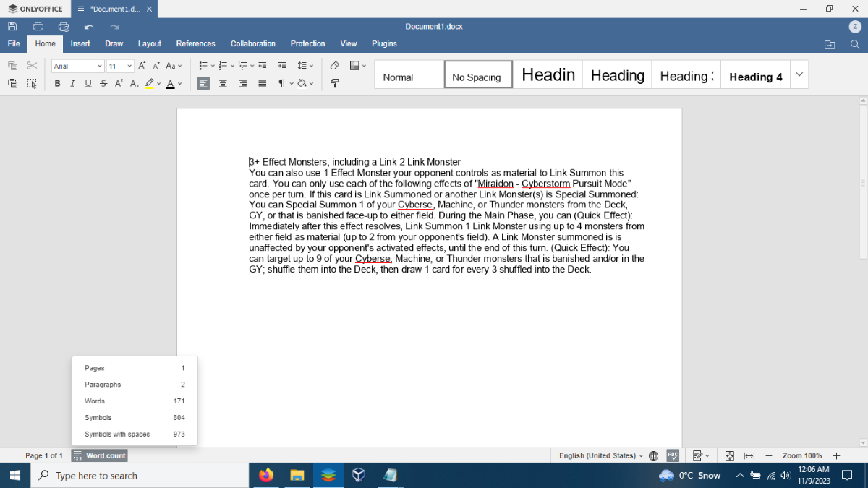Toggle Bold formatting

click(x=57, y=84)
